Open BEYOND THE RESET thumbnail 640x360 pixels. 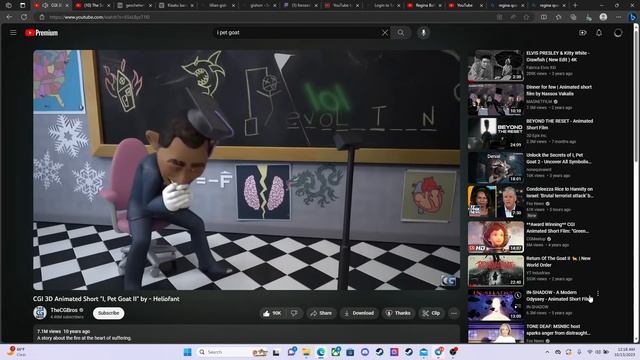[x=496, y=133]
